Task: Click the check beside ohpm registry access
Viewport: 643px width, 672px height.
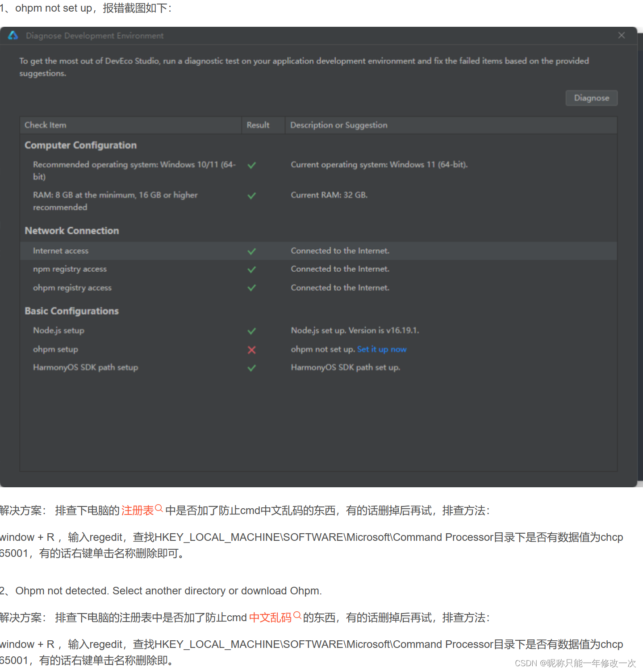Action: click(251, 288)
